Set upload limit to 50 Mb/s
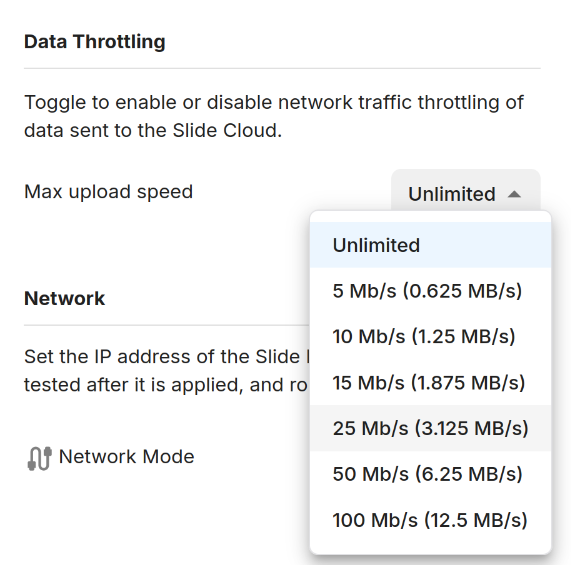 click(x=430, y=474)
